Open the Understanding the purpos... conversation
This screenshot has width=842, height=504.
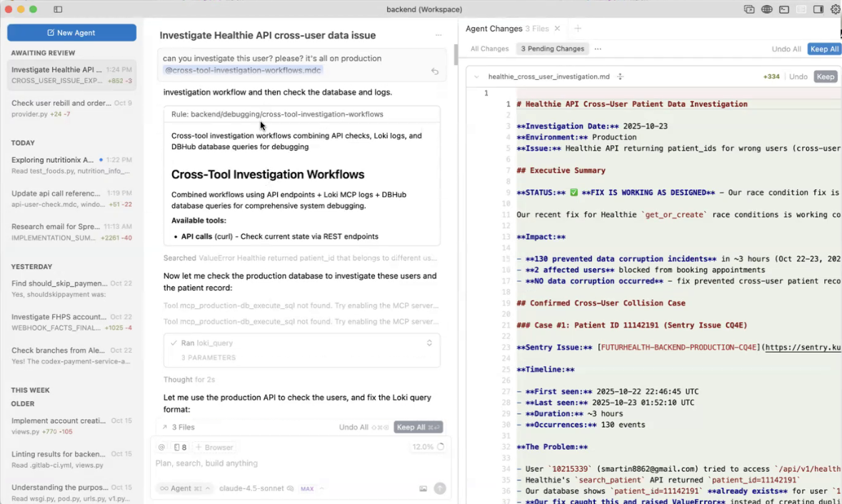[x=71, y=493]
